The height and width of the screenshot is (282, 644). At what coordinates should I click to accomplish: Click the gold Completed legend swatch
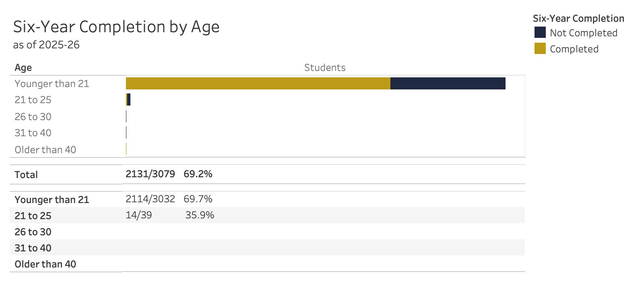540,49
